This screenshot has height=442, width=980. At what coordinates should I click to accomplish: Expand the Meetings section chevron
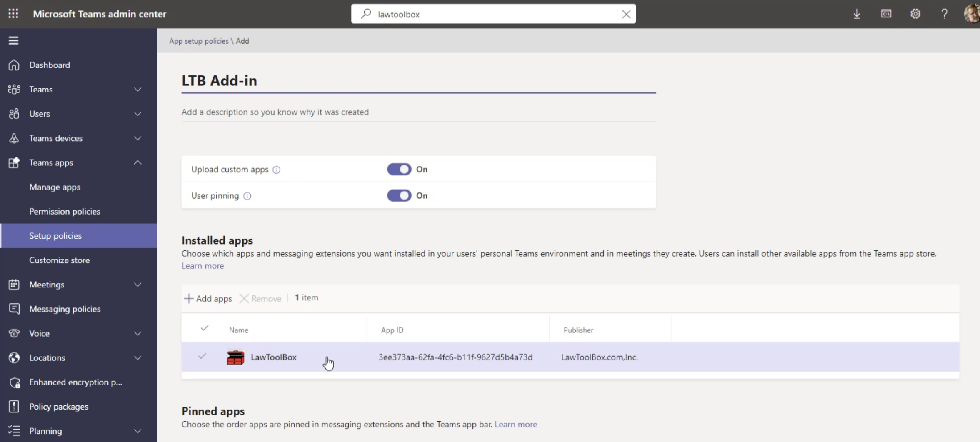pos(137,285)
